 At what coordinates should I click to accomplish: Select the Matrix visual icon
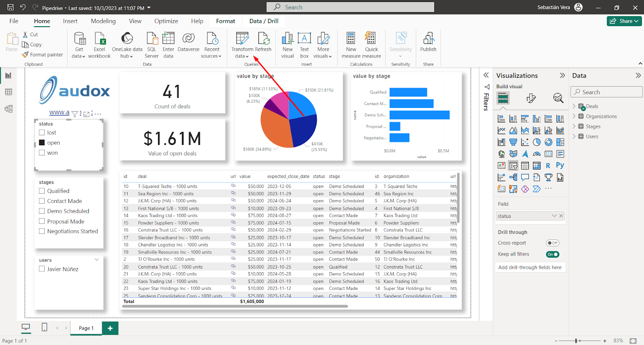(x=537, y=165)
